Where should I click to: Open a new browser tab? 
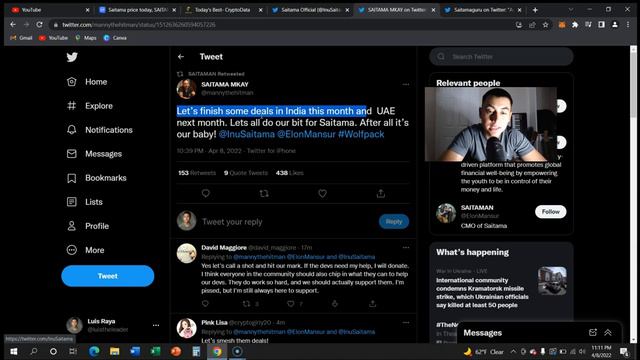[535, 10]
